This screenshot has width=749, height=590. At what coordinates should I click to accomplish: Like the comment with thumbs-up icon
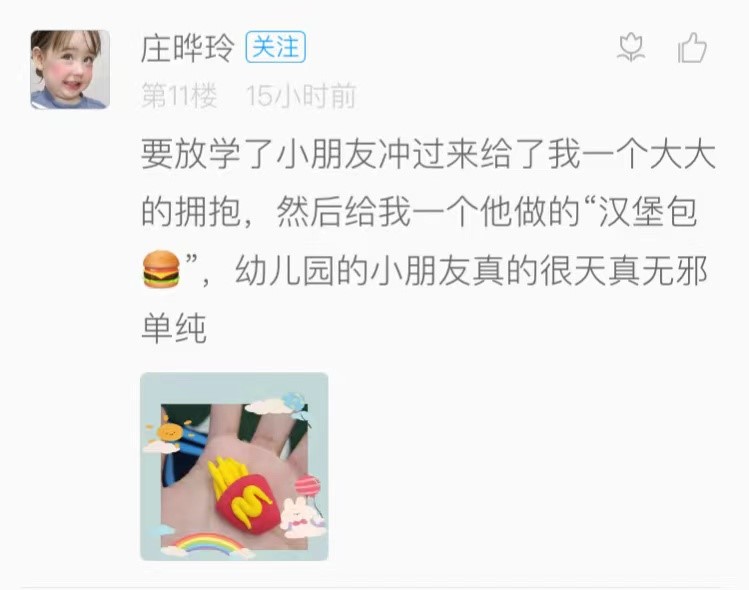tap(692, 48)
